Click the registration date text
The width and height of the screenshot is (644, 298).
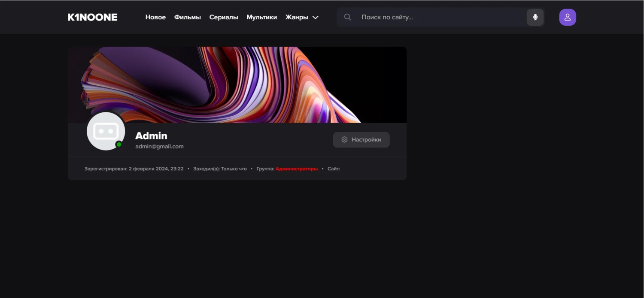tap(134, 169)
